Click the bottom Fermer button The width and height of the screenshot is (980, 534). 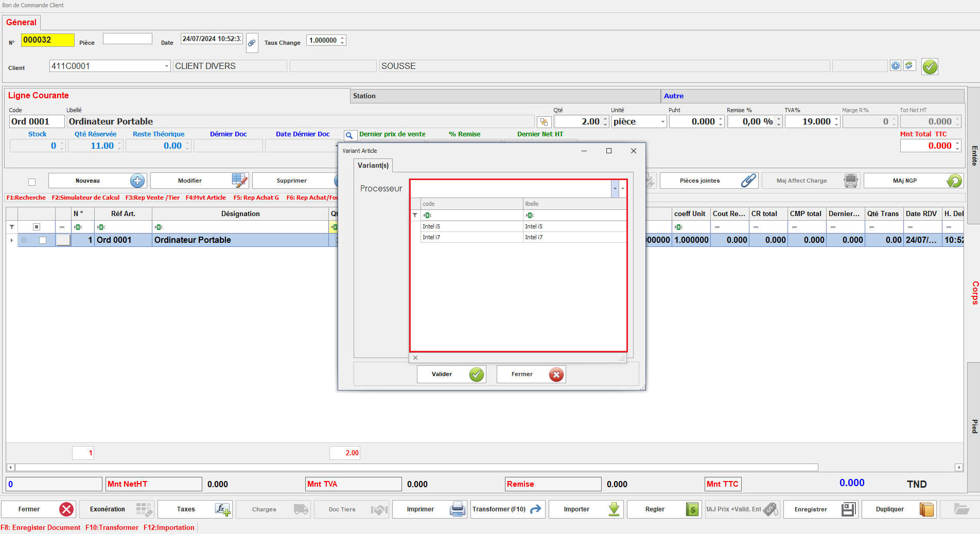coord(39,509)
